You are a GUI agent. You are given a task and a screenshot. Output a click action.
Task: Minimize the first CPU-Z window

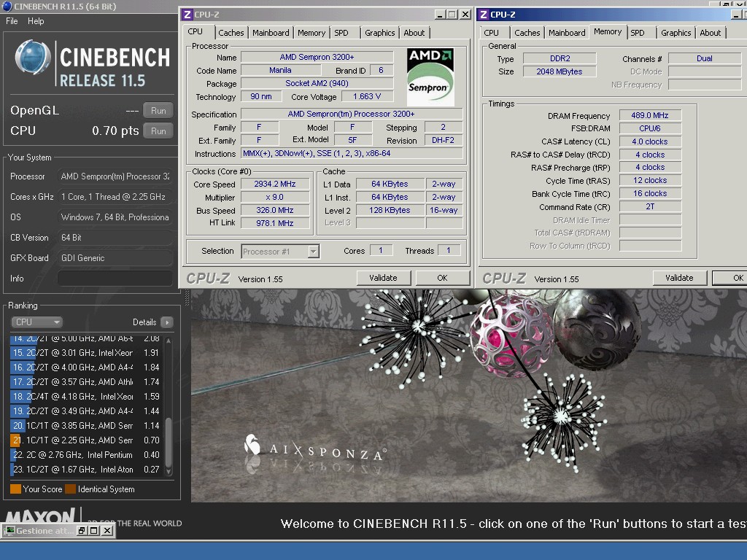click(x=440, y=15)
